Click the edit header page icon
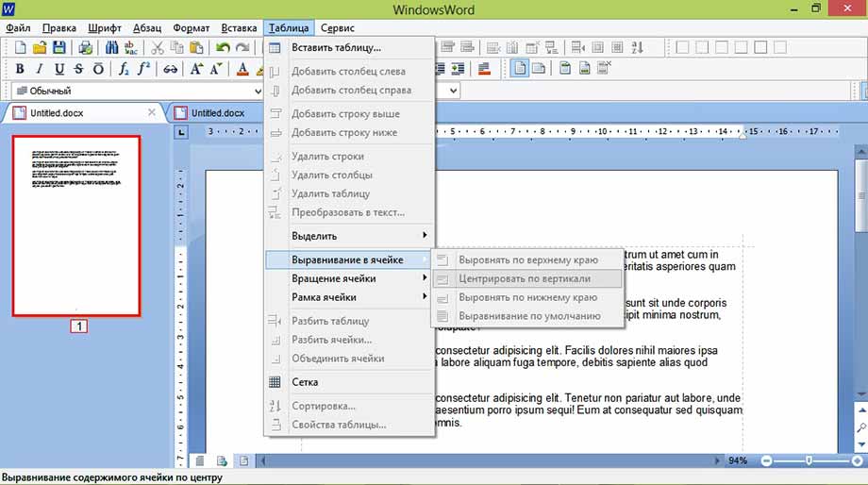The height and width of the screenshot is (485, 868). coord(564,69)
